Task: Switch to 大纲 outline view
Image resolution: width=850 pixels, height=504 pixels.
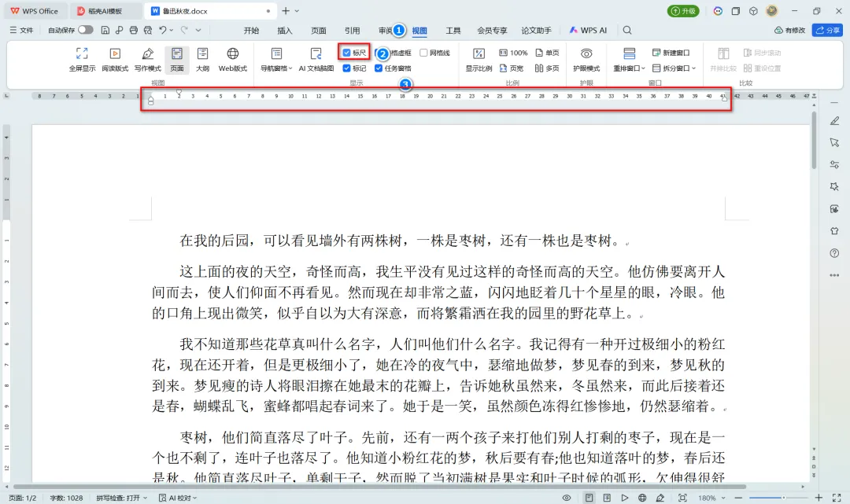Action: (203, 59)
